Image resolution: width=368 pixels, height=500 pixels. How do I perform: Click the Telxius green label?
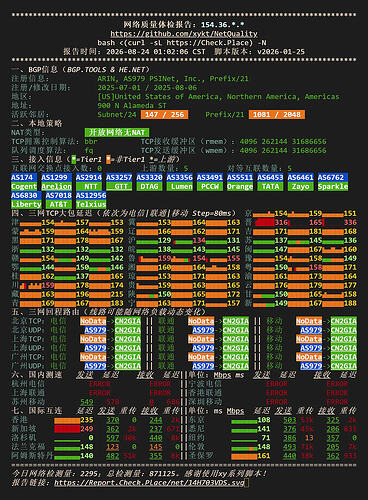coord(91,204)
